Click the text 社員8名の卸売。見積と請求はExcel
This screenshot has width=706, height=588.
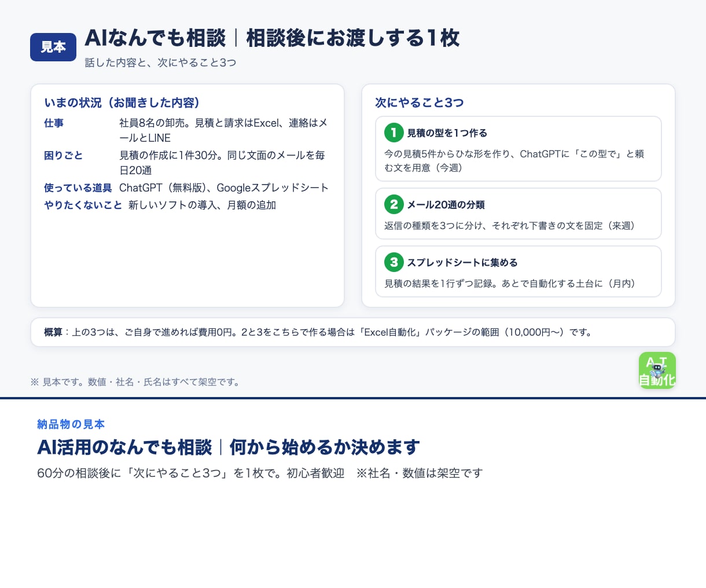199,123
